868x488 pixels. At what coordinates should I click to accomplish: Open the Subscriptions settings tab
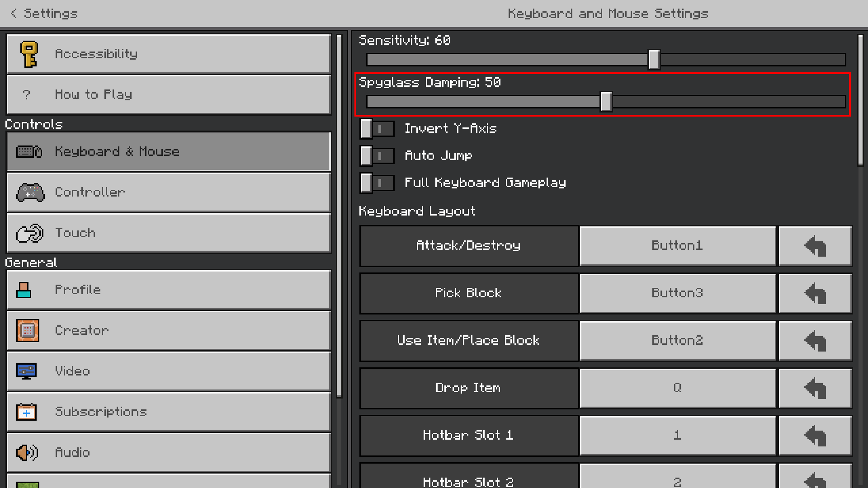(x=169, y=412)
